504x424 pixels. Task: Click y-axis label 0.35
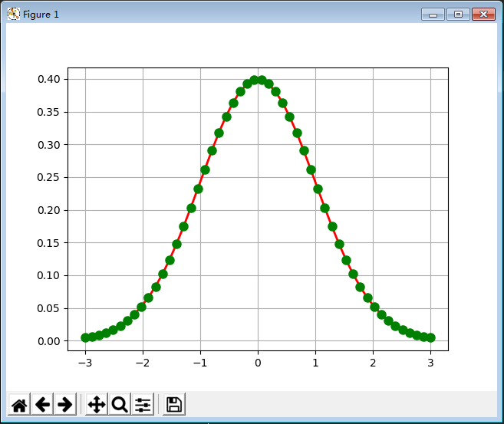pos(48,112)
